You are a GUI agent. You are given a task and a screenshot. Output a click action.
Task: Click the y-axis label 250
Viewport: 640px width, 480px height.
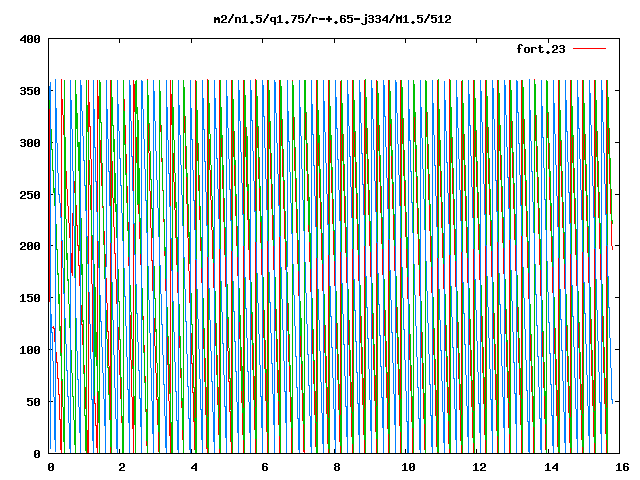click(30, 195)
